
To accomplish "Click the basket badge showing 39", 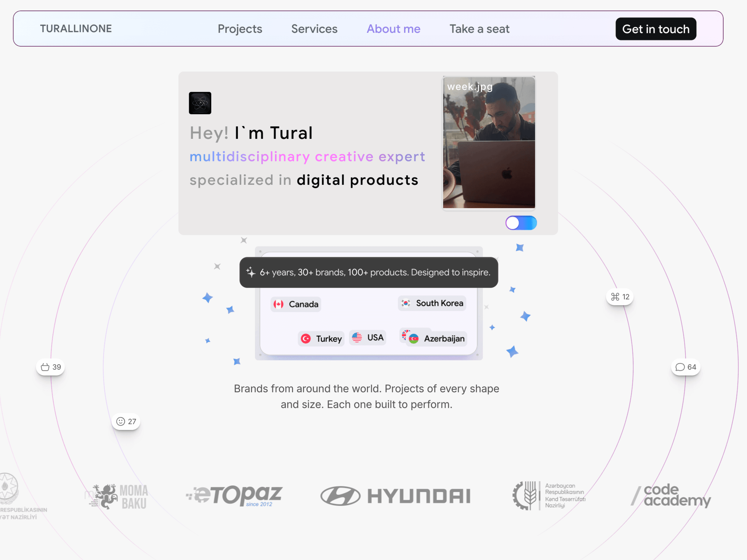I will pos(51,367).
